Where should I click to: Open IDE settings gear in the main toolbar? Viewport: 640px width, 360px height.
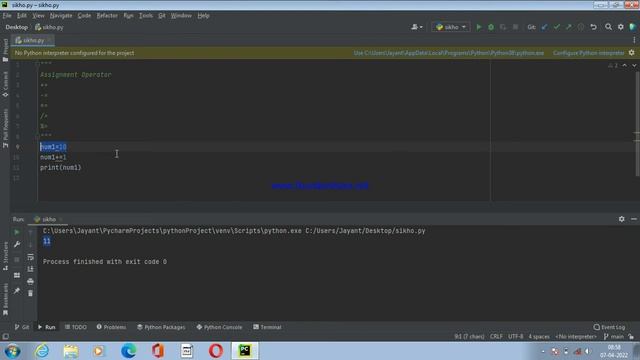coord(620,27)
